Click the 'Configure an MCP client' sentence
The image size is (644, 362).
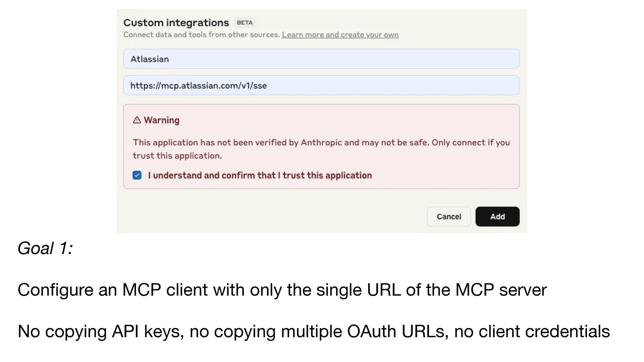pyautogui.click(x=282, y=290)
